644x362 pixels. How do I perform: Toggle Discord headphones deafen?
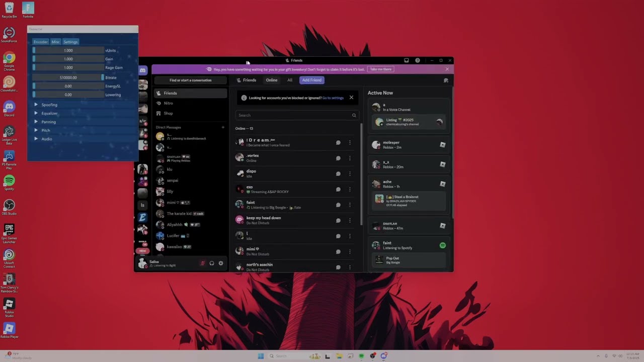click(212, 263)
